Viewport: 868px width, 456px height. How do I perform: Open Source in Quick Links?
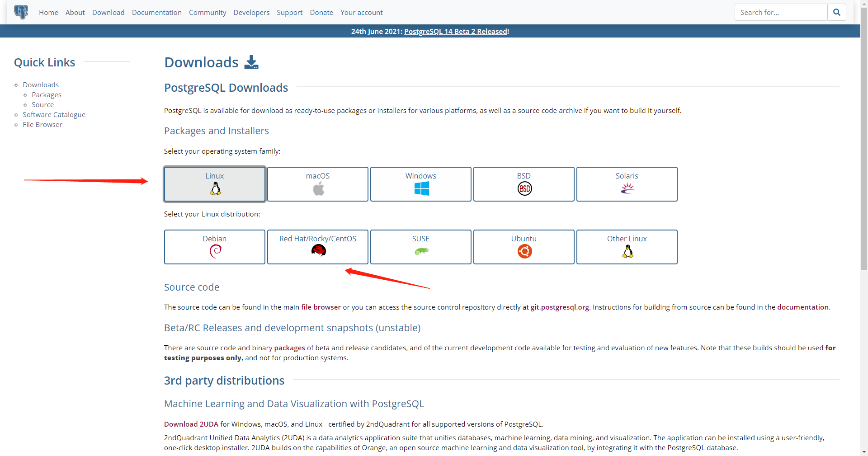(x=42, y=105)
